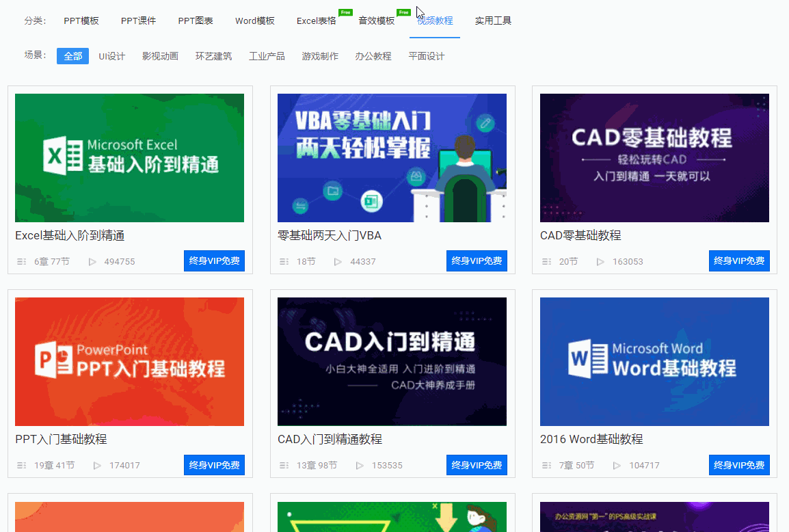Image resolution: width=789 pixels, height=532 pixels.
Task: Click play count icon beside 44337
Action: [338, 262]
